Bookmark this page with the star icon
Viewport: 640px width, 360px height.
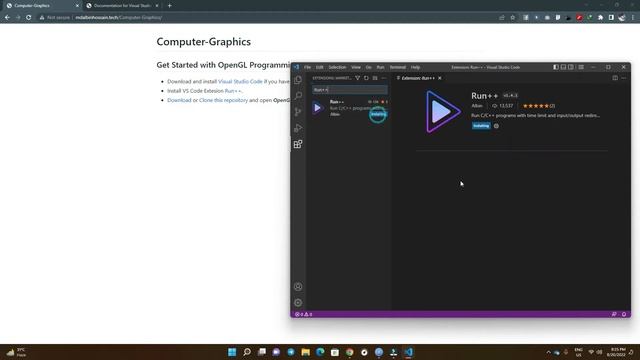point(513,18)
